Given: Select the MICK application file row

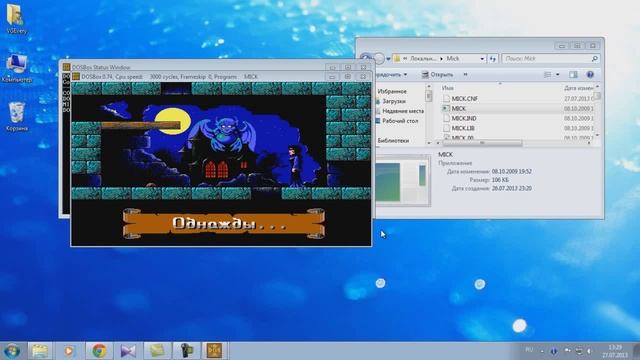Looking at the screenshot, I should click(x=518, y=109).
